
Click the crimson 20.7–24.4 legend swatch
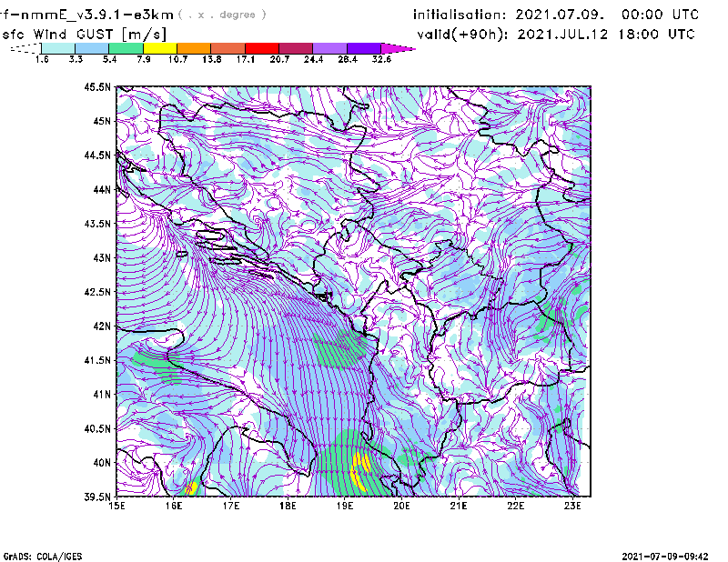pyautogui.click(x=296, y=48)
